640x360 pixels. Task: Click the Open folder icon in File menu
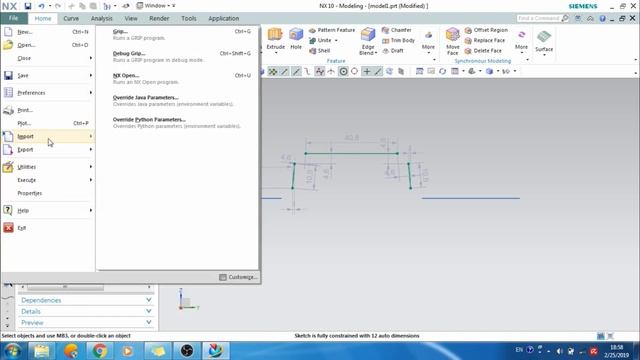coord(8,45)
